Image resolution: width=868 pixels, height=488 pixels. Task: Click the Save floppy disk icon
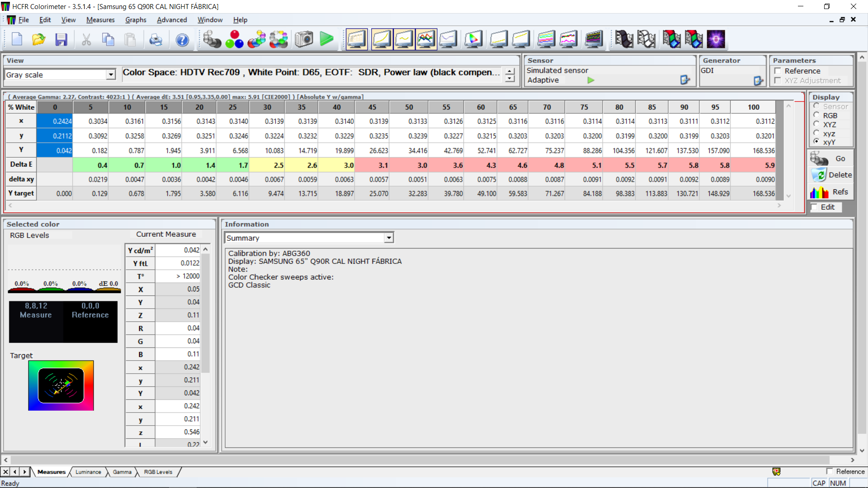pos(61,40)
